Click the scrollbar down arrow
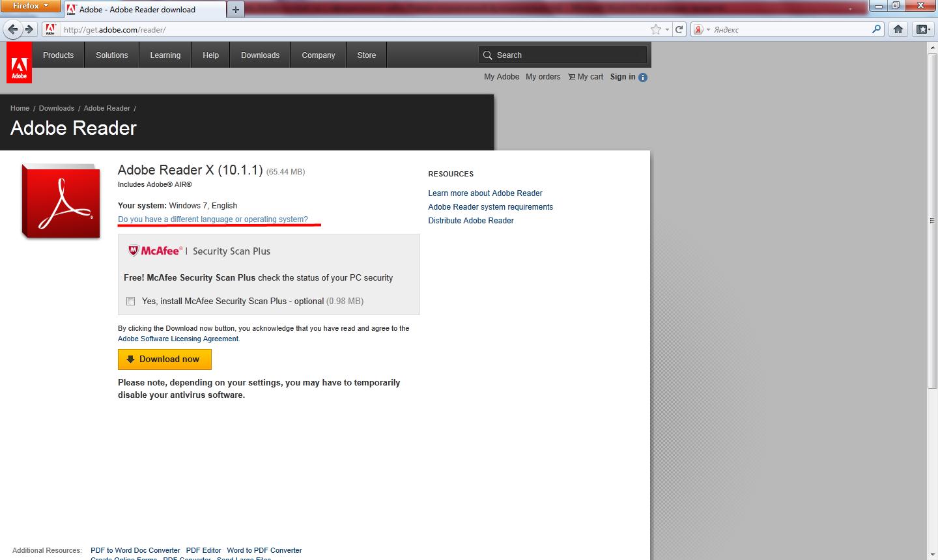This screenshot has height=560, width=938. click(932, 555)
